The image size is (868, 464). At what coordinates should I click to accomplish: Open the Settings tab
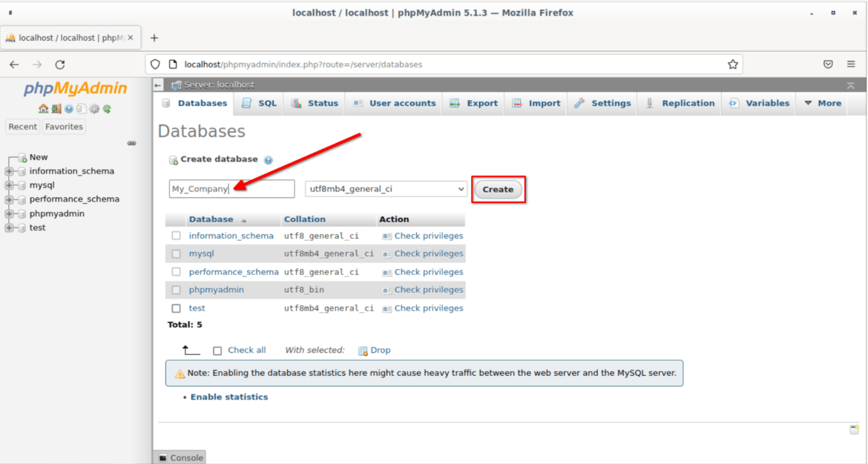click(602, 104)
